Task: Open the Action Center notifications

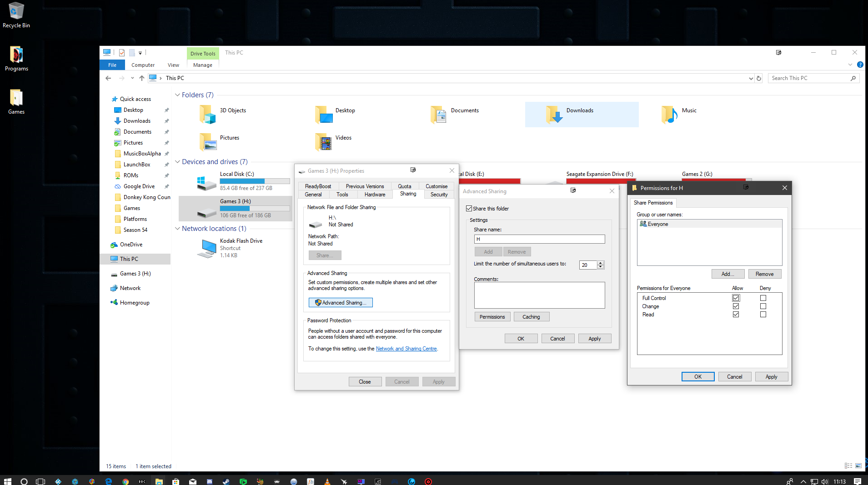Action: [x=858, y=481]
